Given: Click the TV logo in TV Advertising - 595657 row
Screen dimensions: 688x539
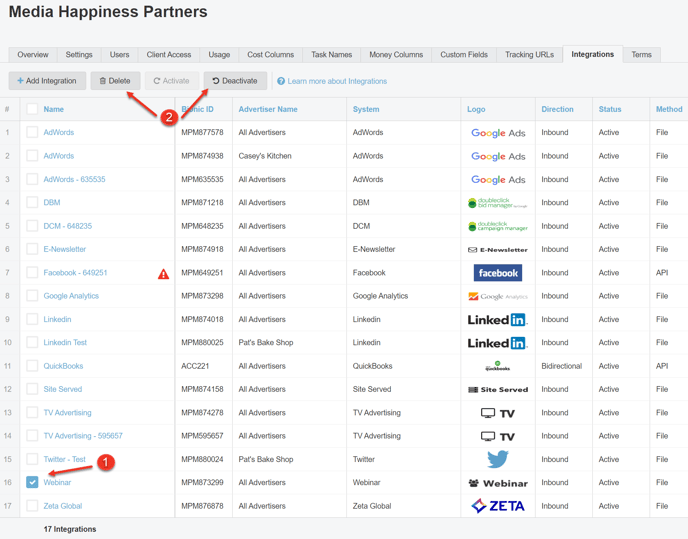Looking at the screenshot, I should pos(498,436).
